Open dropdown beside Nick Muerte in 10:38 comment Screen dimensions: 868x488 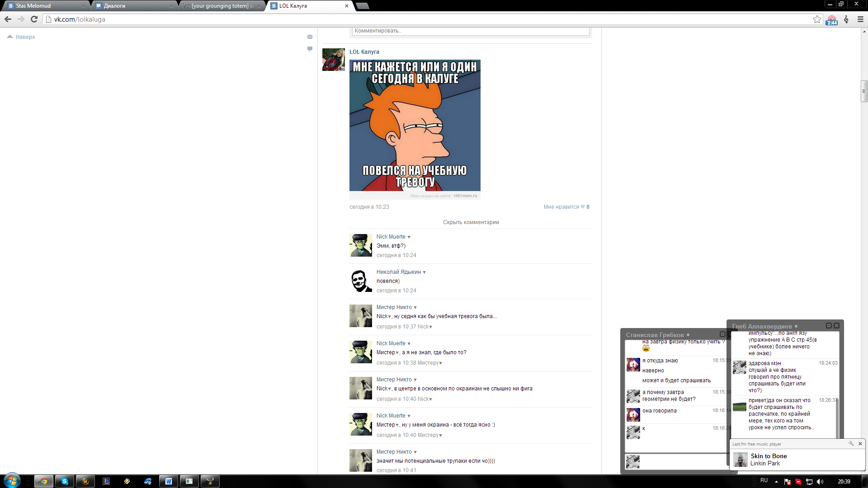(409, 344)
